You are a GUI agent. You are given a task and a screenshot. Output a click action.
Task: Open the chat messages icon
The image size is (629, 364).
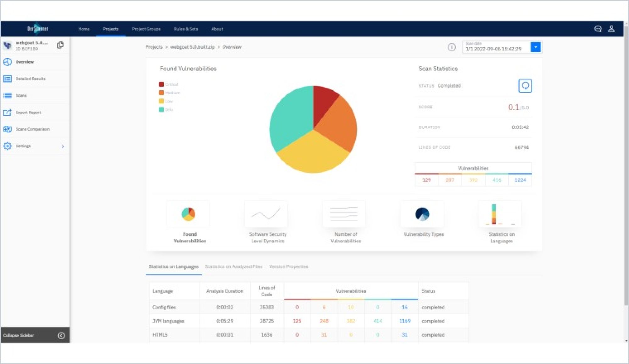598,29
